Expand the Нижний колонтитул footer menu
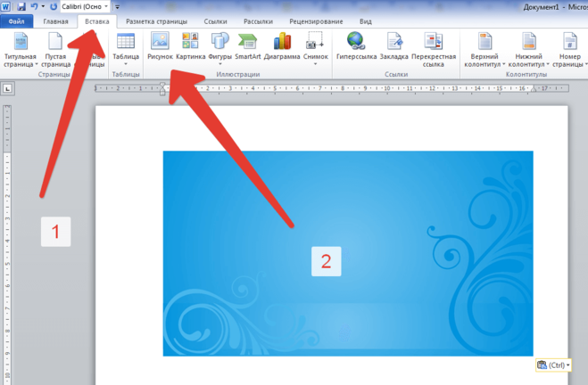 [529, 50]
